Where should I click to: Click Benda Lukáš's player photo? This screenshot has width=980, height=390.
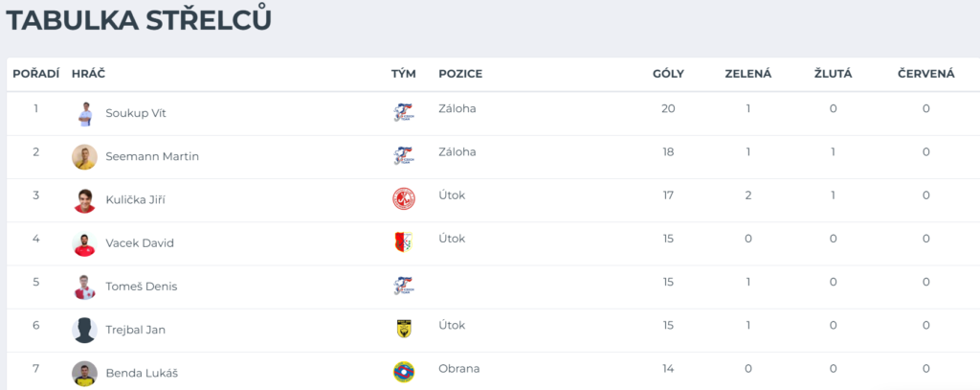(84, 373)
